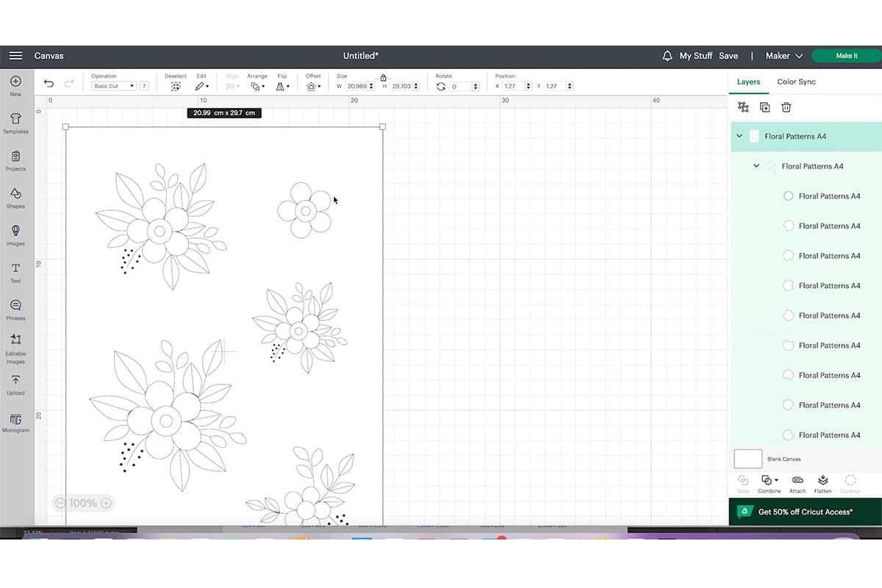This screenshot has width=882, height=588.
Task: Click Flatten at the bottom of Layers
Action: pos(822,481)
